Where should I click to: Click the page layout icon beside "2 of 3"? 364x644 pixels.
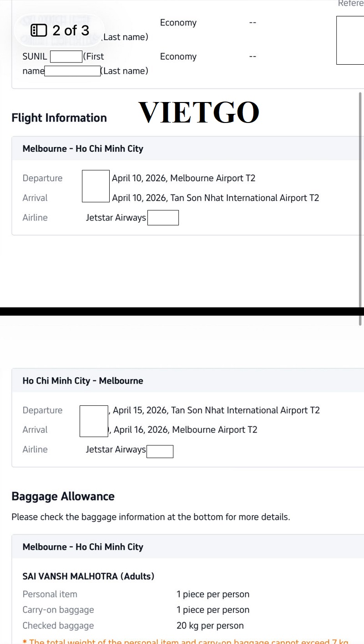coord(39,31)
